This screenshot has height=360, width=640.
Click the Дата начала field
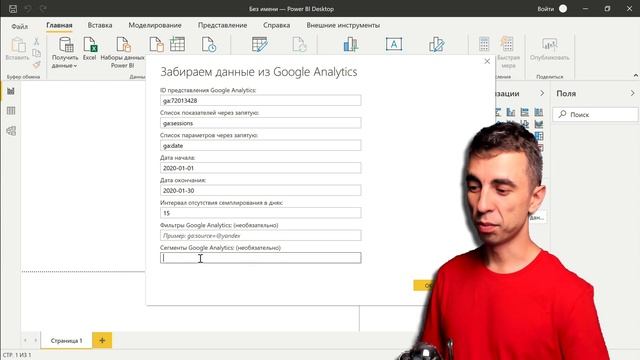[260, 168]
